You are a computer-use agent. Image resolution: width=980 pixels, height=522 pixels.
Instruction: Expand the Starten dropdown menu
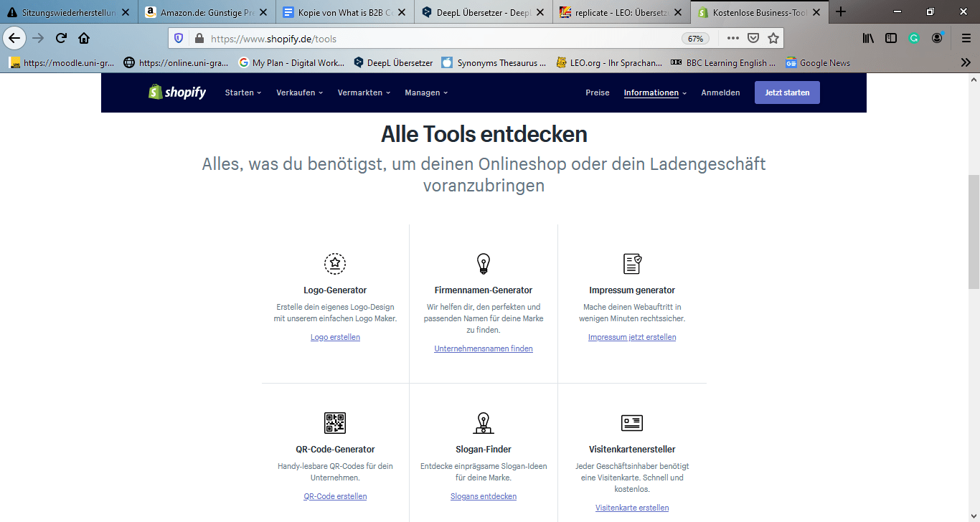click(x=243, y=92)
